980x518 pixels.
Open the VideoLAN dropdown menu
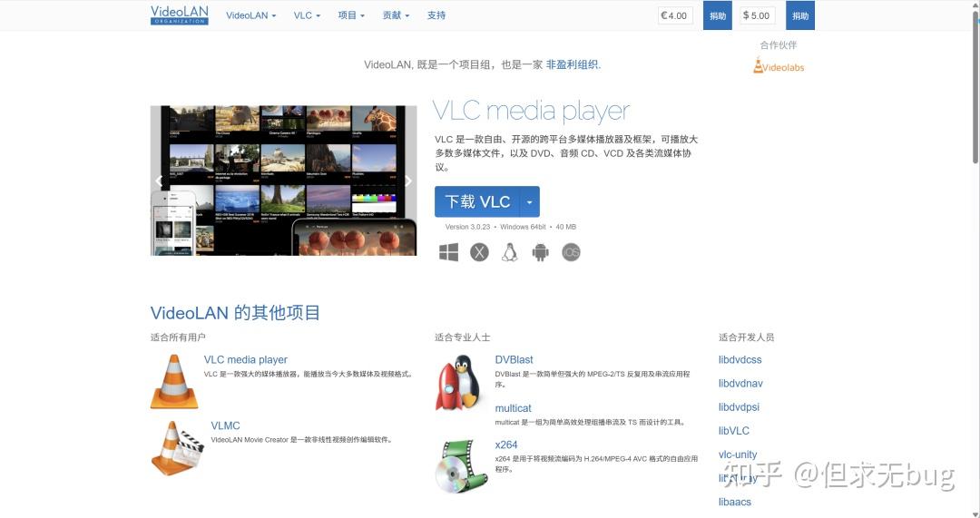pyautogui.click(x=250, y=15)
